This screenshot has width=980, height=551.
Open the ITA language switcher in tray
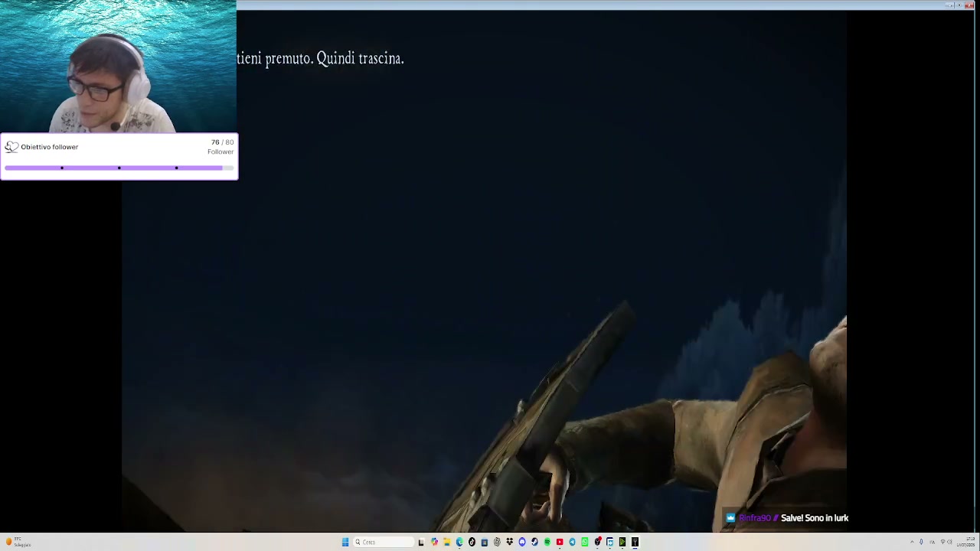[932, 542]
